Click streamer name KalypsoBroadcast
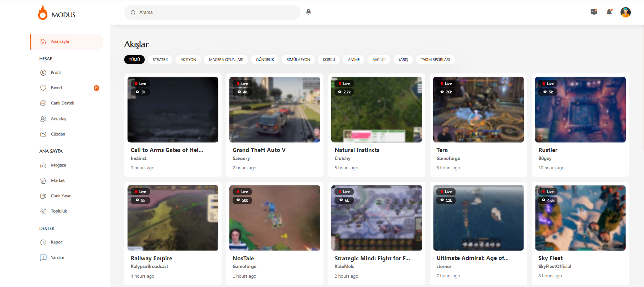644x287 pixels. coord(149,267)
